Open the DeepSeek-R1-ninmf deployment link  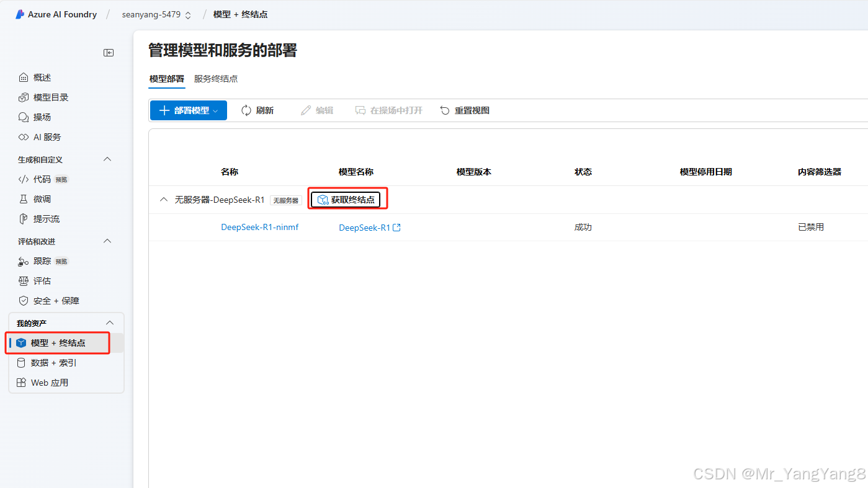pos(260,228)
